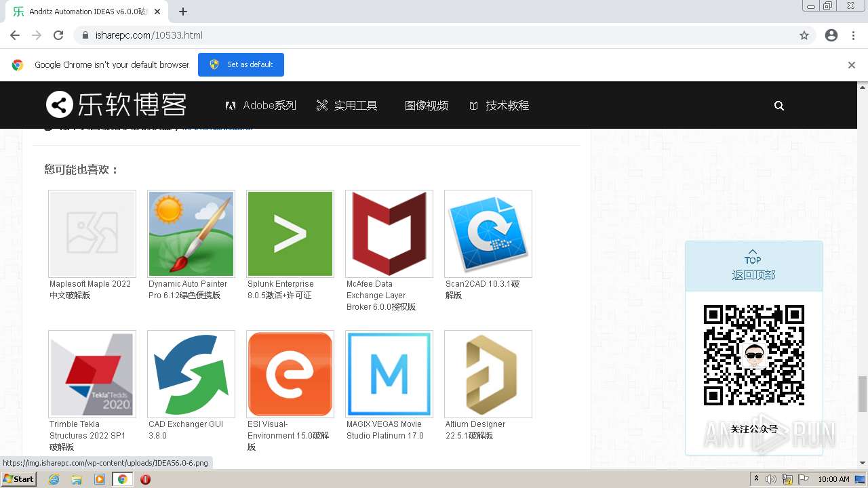Click the page vertical scrollbar thumb
868x488 pixels.
[x=863, y=394]
